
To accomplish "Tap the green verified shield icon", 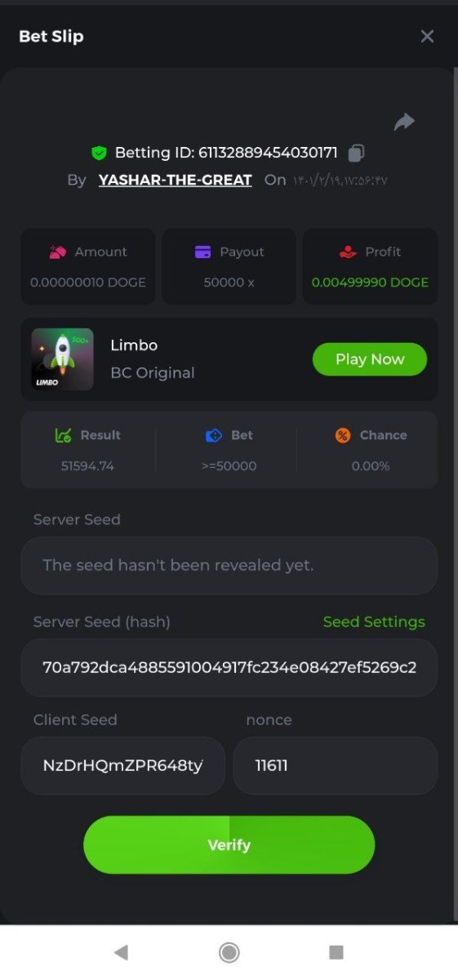I will [x=99, y=153].
